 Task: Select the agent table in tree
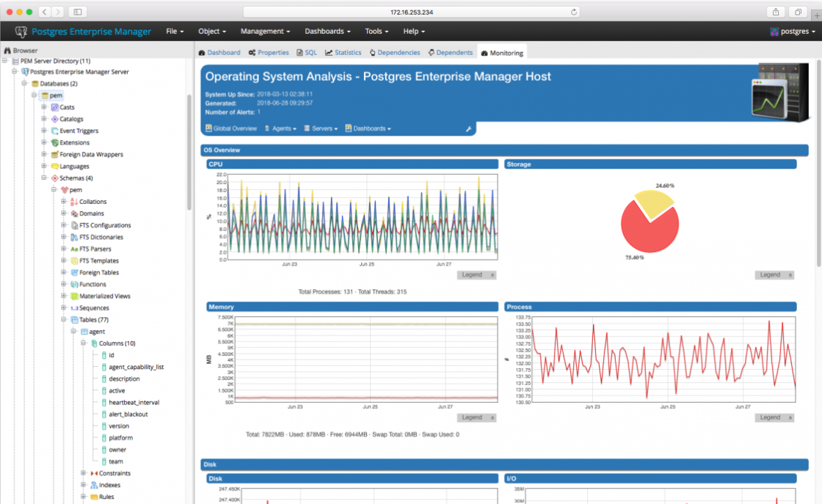click(x=96, y=332)
